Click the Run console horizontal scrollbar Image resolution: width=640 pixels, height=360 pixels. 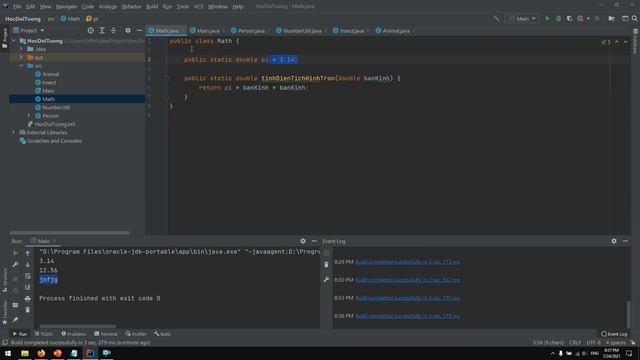pos(77,326)
